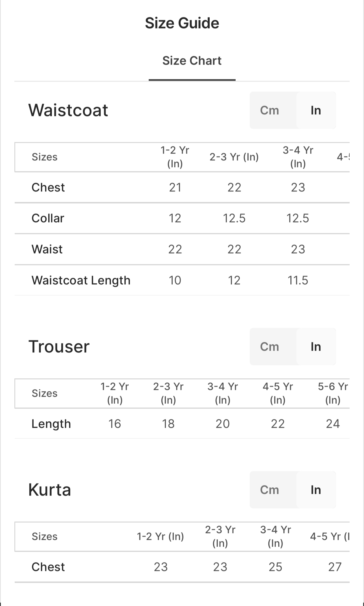Screen dimensions: 364x606
Task: Click the Trouser Length row label
Action: [51, 424]
